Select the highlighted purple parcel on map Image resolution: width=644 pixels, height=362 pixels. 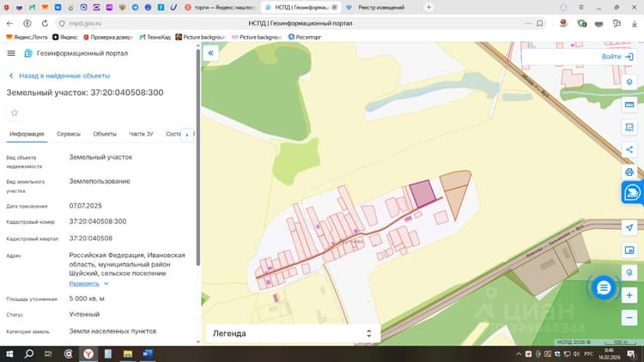(422, 194)
